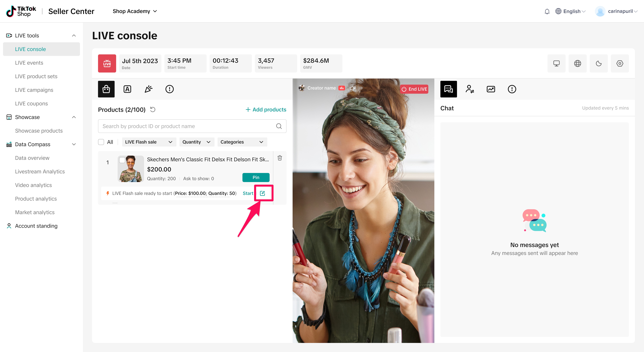The width and height of the screenshot is (644, 352).
Task: Open Livestream Analytics page
Action: click(40, 171)
